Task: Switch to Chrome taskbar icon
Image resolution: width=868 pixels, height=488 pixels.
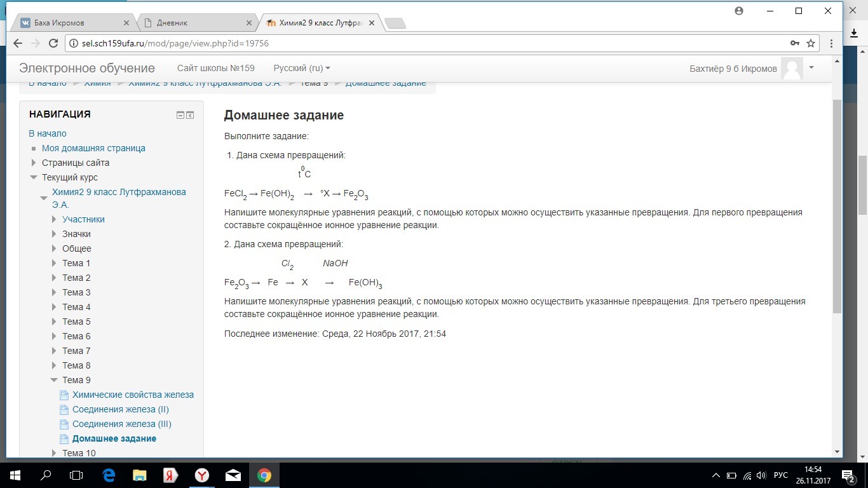Action: coord(264,475)
